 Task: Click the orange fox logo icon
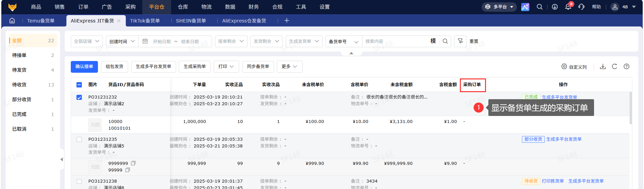[12, 7]
